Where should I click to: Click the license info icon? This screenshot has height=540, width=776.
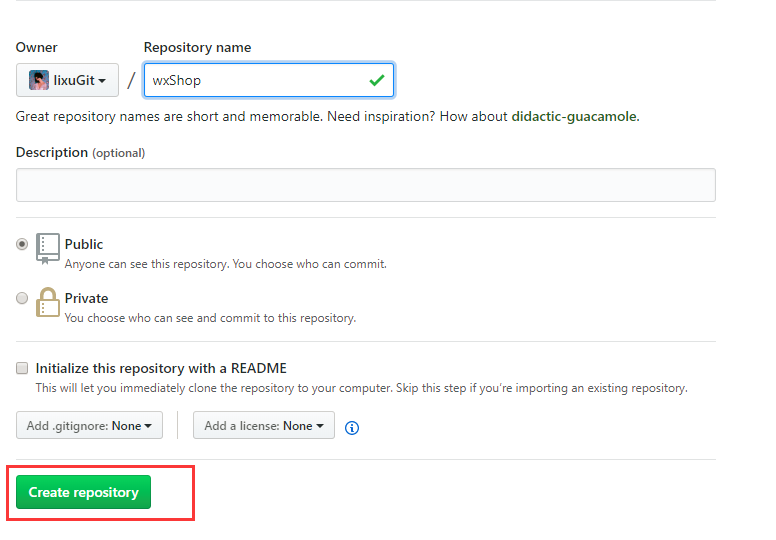352,427
